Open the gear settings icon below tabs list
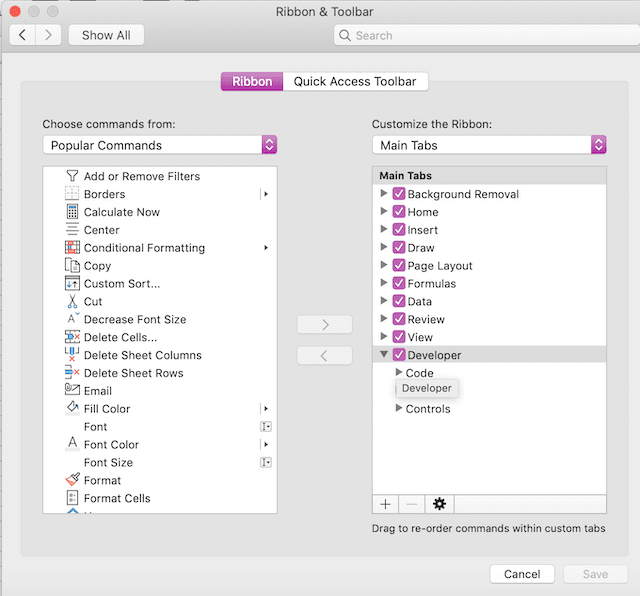This screenshot has width=640, height=596. point(439,504)
